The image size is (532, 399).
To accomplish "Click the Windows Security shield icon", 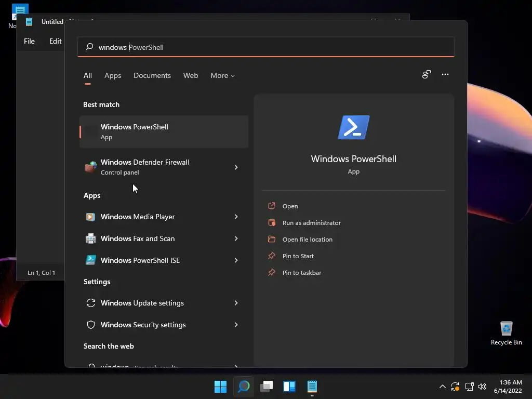I will pos(91,325).
